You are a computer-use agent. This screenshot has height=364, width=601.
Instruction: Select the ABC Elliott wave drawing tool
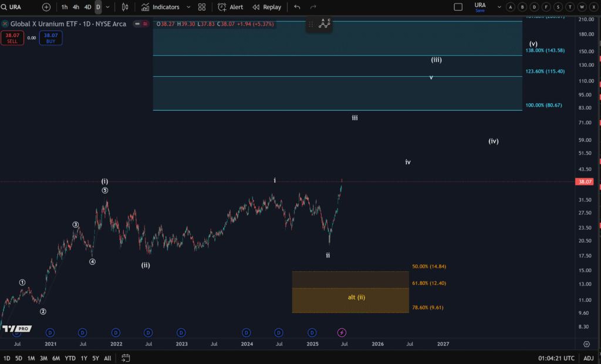pyautogui.click(x=324, y=23)
